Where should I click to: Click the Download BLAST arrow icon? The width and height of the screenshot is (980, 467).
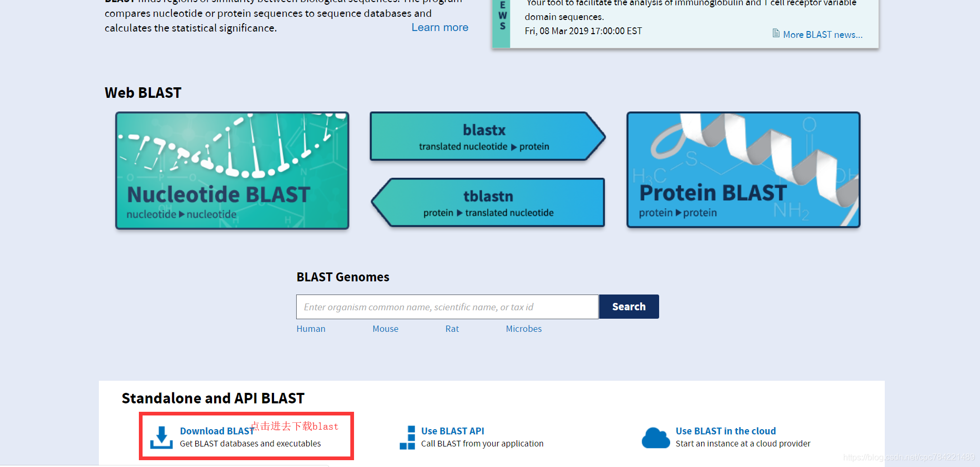[161, 438]
